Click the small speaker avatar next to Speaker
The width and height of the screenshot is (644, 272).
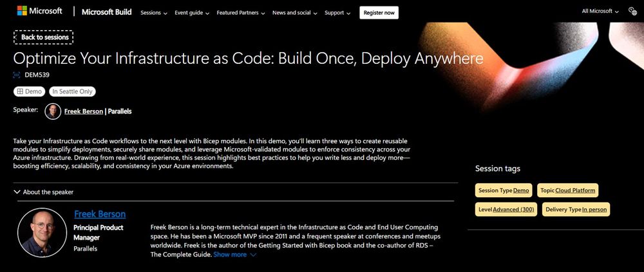point(53,112)
